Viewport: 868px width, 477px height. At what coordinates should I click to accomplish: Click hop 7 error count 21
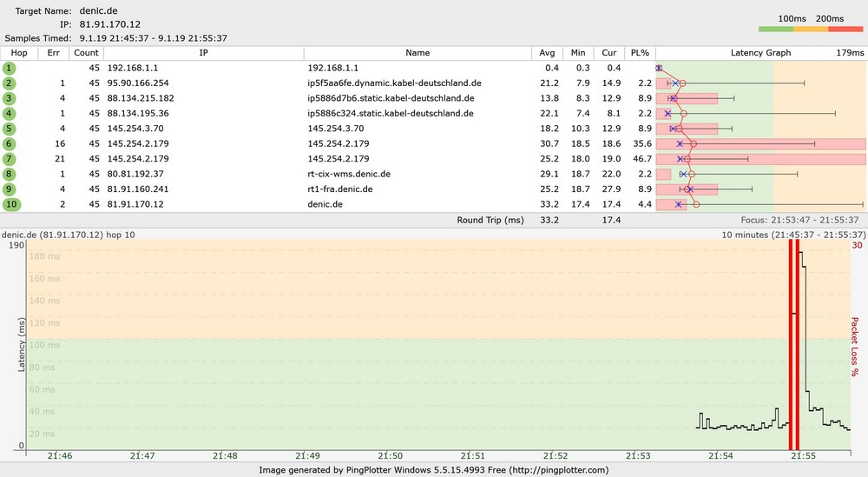click(x=60, y=159)
